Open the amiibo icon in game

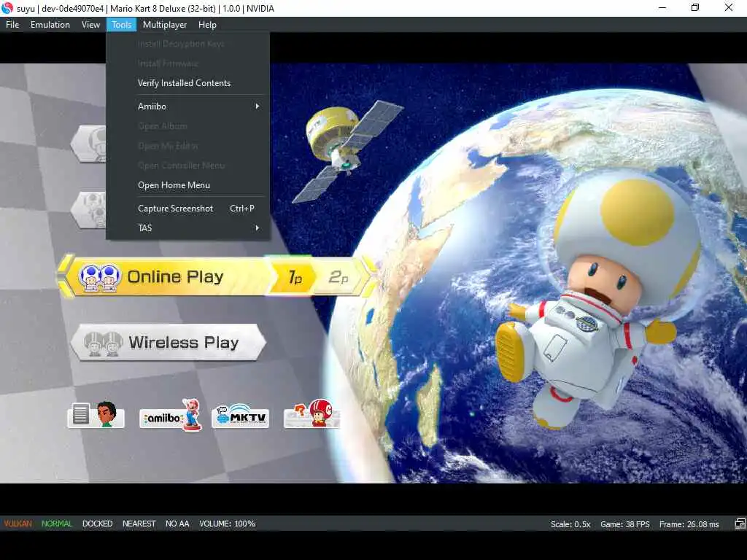tap(170, 414)
